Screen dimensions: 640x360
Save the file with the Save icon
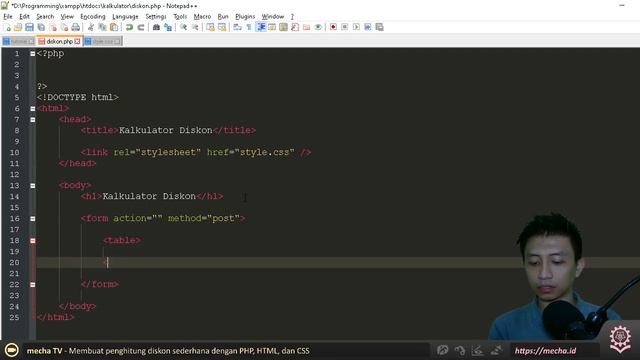[29, 27]
